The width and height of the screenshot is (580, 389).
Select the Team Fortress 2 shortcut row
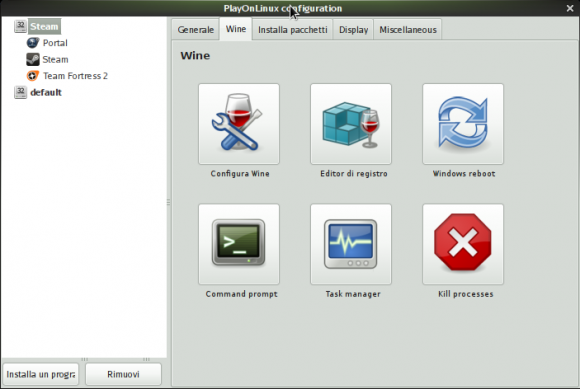pos(75,76)
